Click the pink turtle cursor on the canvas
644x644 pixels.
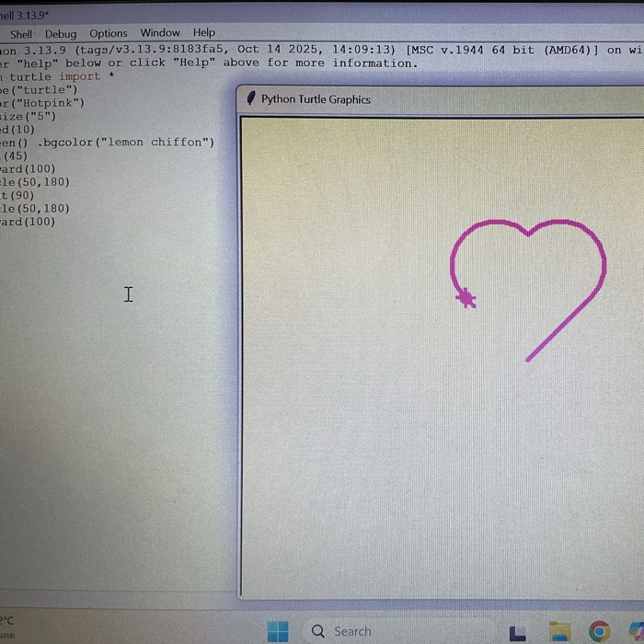(466, 297)
